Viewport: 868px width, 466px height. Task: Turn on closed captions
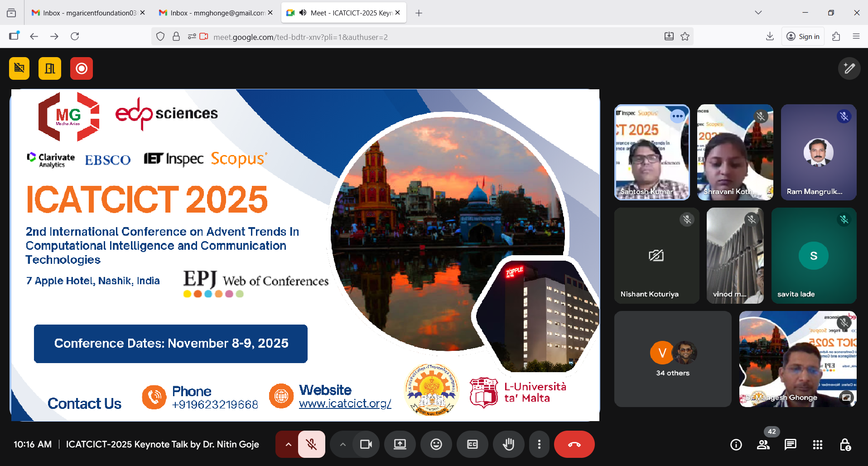(x=473, y=444)
